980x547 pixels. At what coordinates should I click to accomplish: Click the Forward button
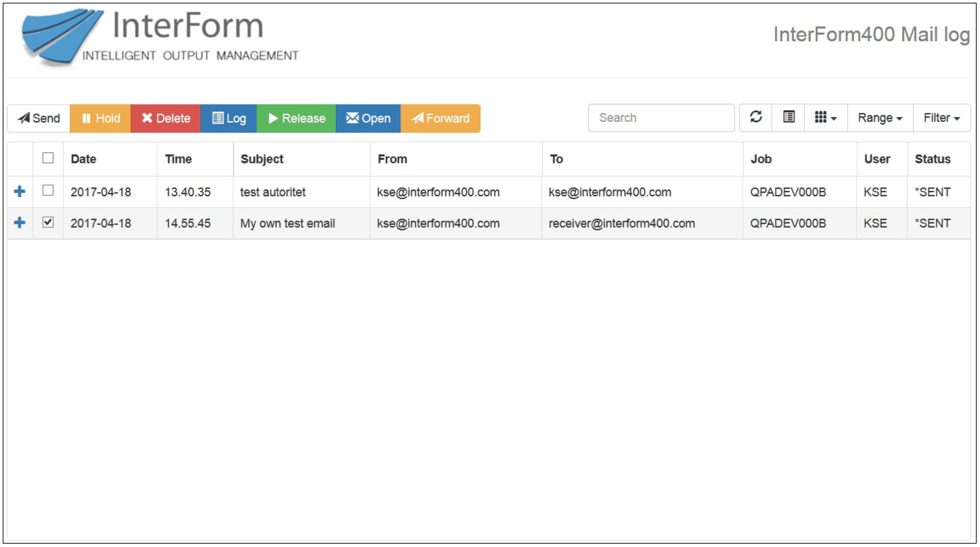click(x=440, y=118)
